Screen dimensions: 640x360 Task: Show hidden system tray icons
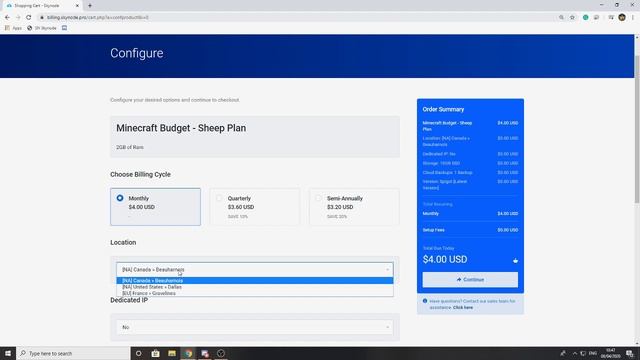[575, 353]
